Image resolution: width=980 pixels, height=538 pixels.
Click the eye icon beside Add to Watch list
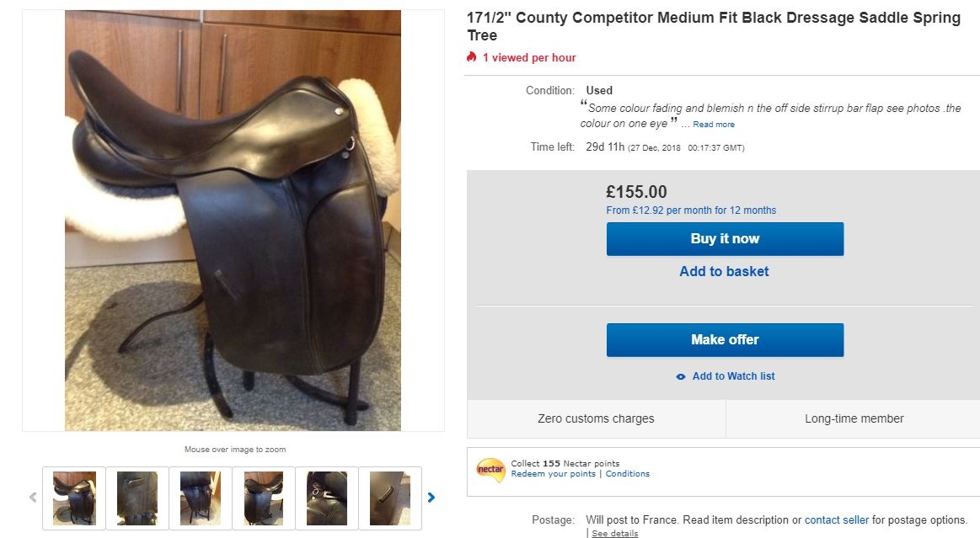(x=681, y=376)
